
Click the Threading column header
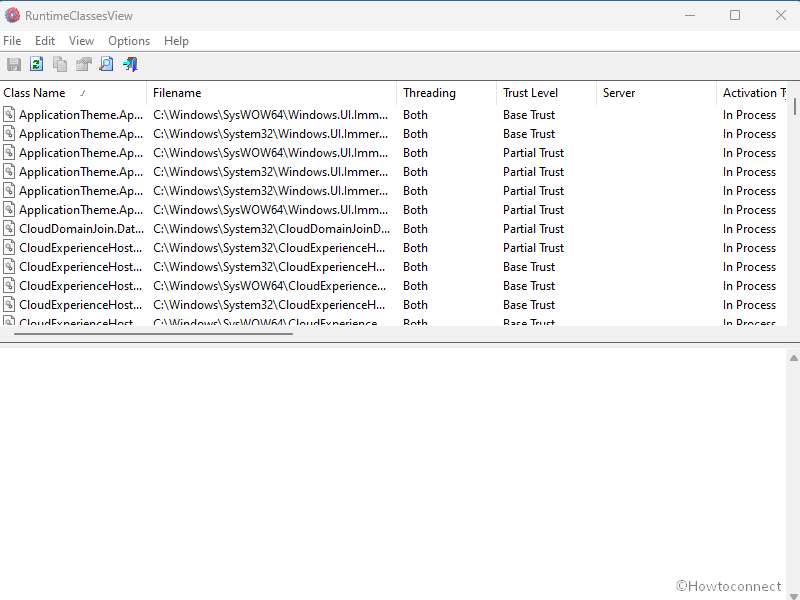[429, 93]
